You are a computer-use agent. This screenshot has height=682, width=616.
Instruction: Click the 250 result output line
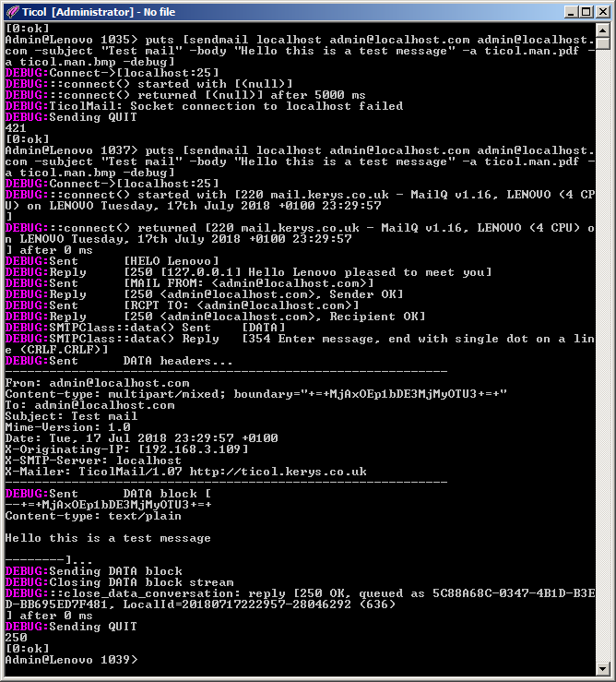[16, 637]
